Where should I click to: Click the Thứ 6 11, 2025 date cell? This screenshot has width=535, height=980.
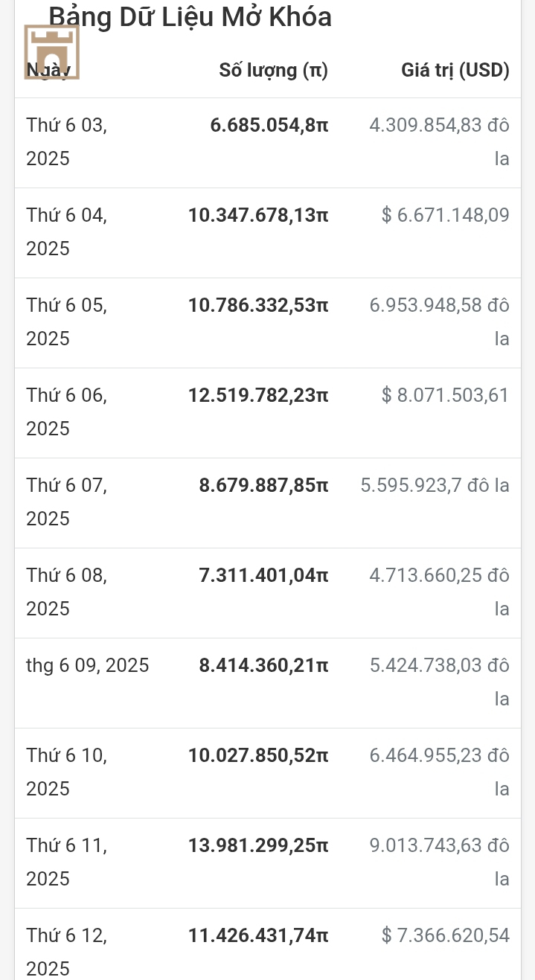67,862
